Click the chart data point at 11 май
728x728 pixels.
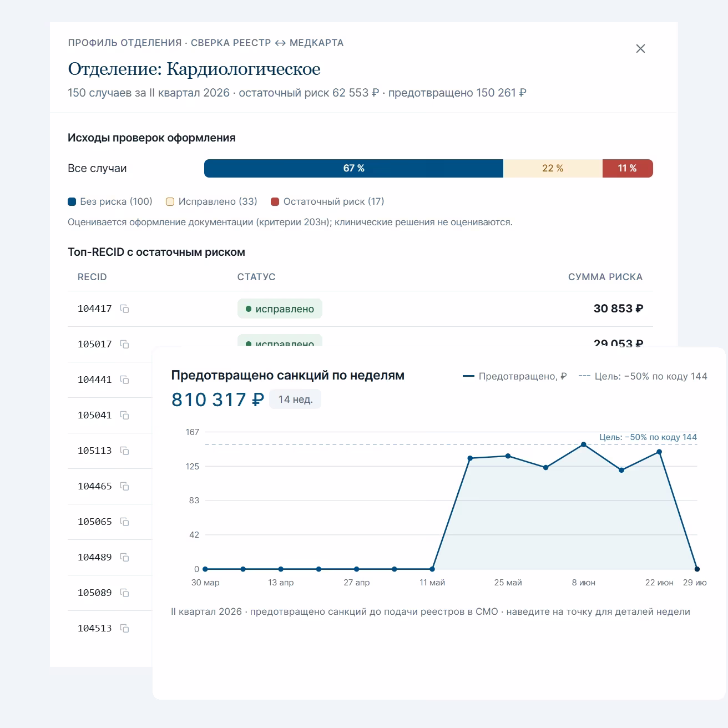pyautogui.click(x=432, y=569)
